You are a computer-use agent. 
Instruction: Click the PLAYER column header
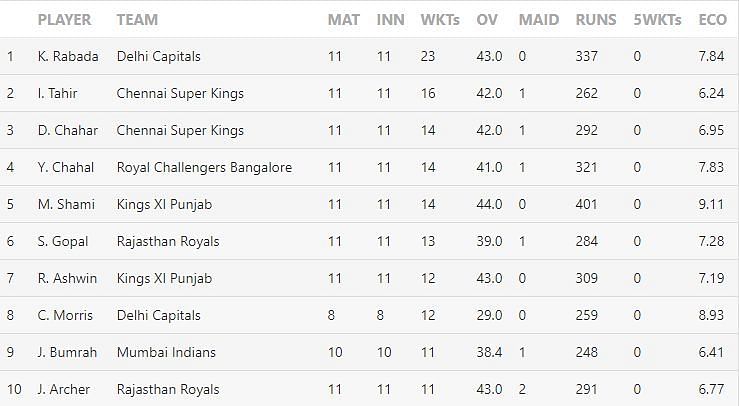pyautogui.click(x=64, y=20)
